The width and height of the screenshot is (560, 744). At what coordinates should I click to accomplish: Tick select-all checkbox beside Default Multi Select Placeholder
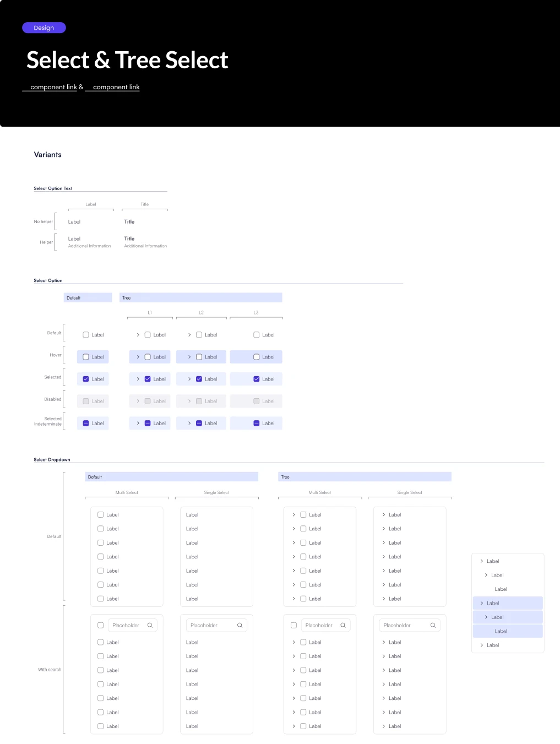(x=100, y=625)
